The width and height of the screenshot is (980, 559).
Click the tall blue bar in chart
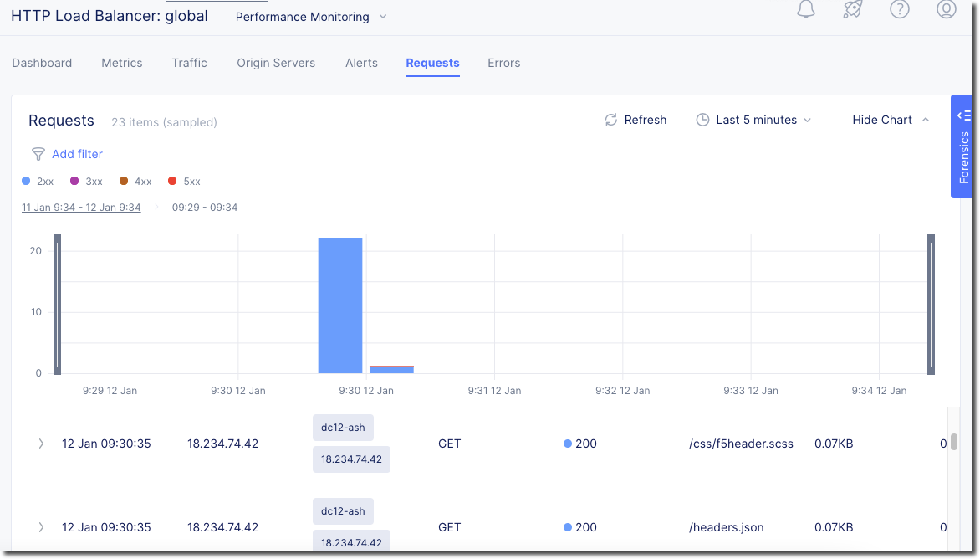tap(340, 305)
